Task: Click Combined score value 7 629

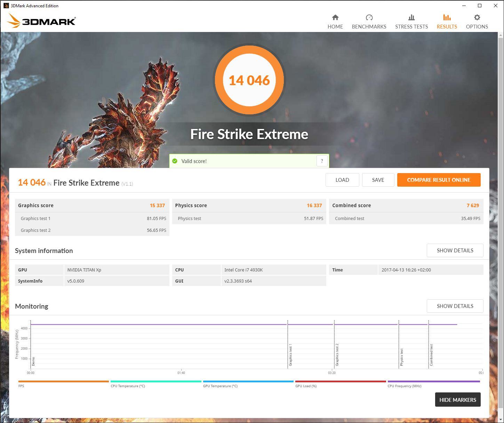Action: point(473,205)
